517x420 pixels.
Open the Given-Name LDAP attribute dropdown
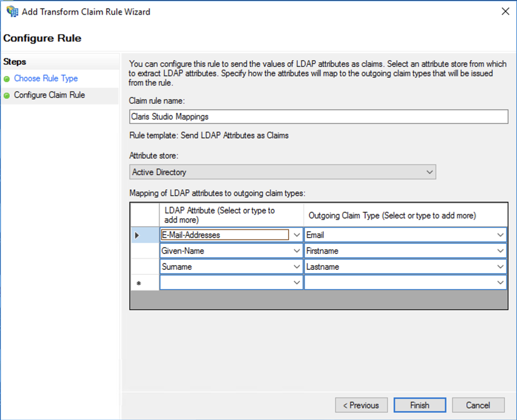click(x=297, y=251)
